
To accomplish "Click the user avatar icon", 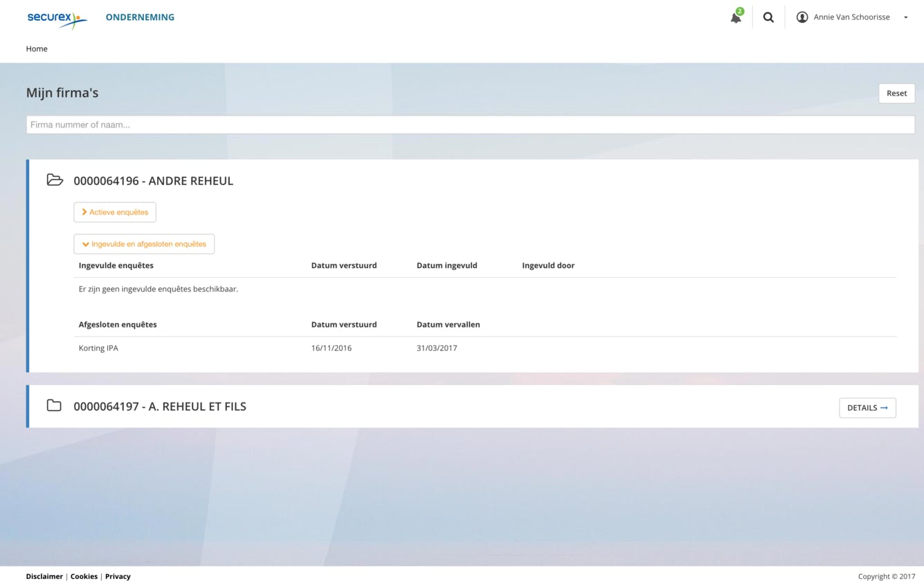I will [802, 17].
